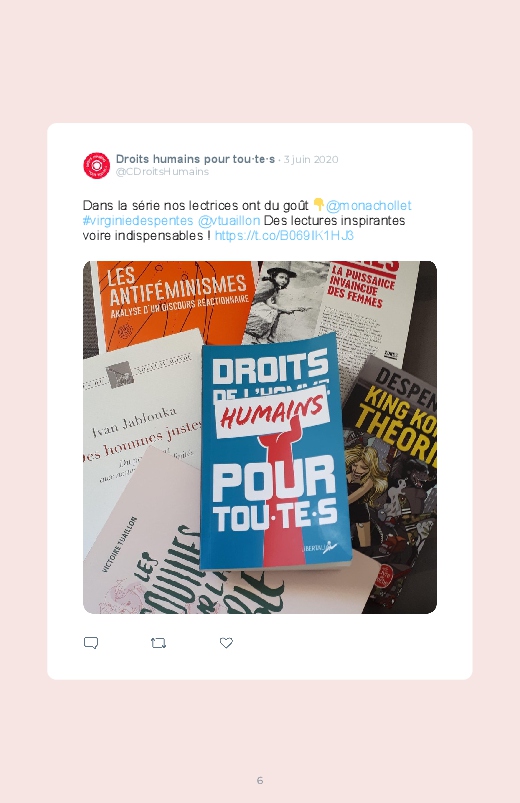
Task: Click the @CDroitsHumains handle
Action: tap(162, 172)
